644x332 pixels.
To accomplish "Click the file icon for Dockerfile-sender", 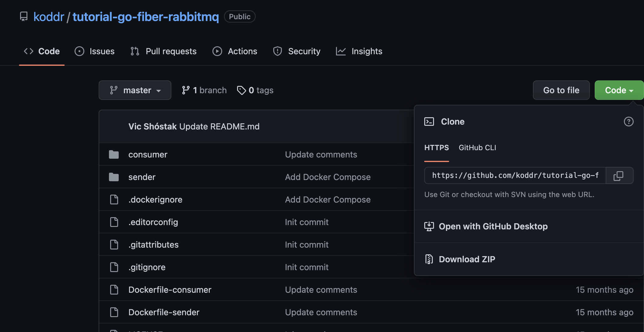I will click(x=114, y=312).
